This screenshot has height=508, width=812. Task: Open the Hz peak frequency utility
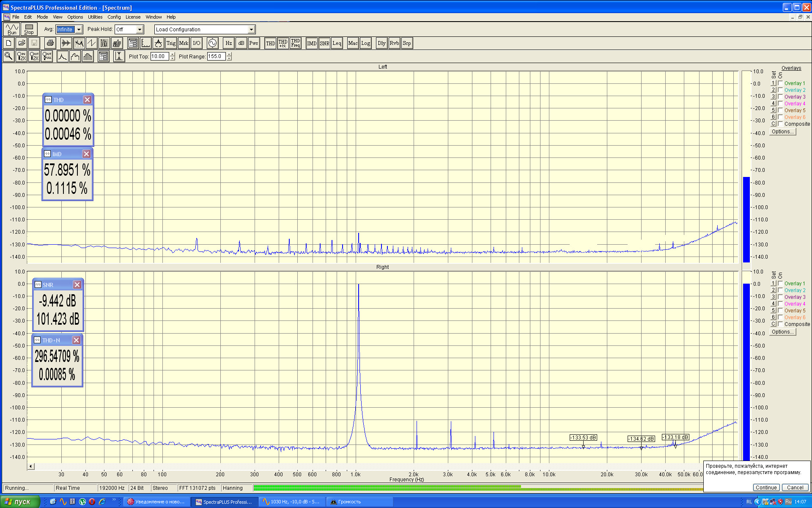tap(228, 43)
